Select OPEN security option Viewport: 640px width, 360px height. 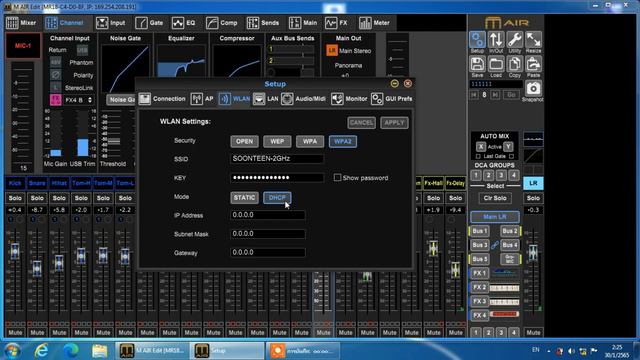coord(244,141)
